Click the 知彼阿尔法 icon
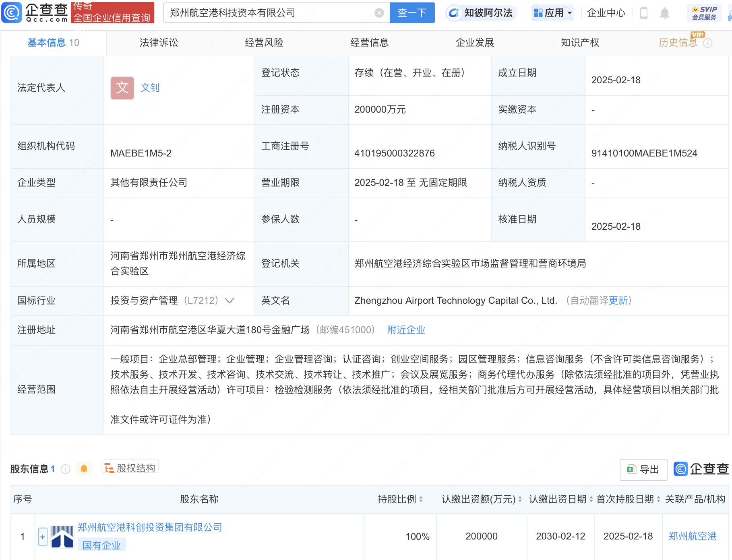Viewport: 732px width, 560px height. pos(455,12)
